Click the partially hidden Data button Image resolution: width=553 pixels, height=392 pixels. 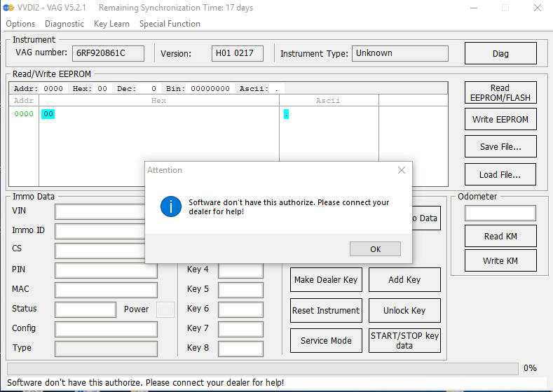[x=426, y=218]
